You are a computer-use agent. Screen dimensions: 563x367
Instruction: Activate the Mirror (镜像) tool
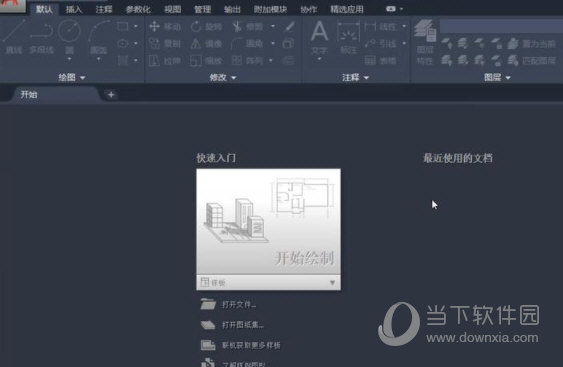(x=206, y=43)
